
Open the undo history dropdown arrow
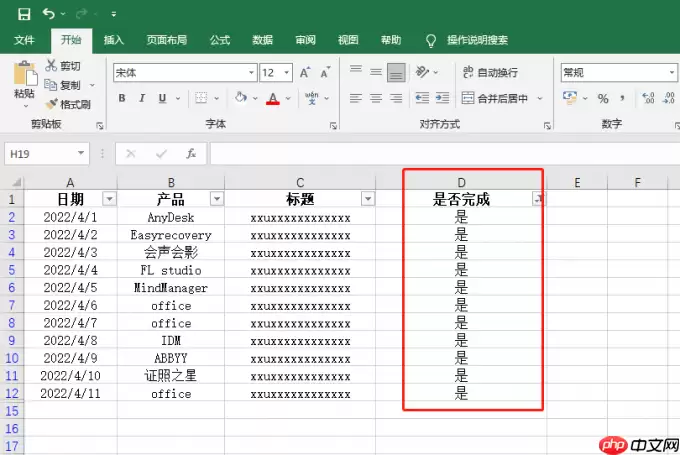coord(63,14)
